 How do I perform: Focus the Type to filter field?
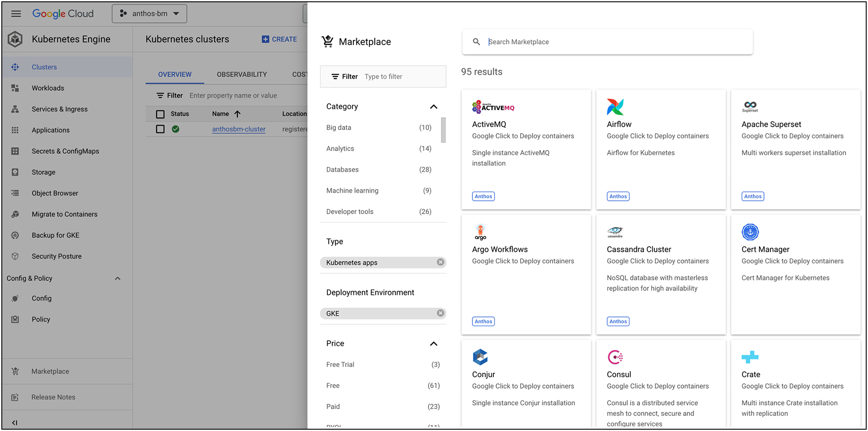click(x=383, y=76)
